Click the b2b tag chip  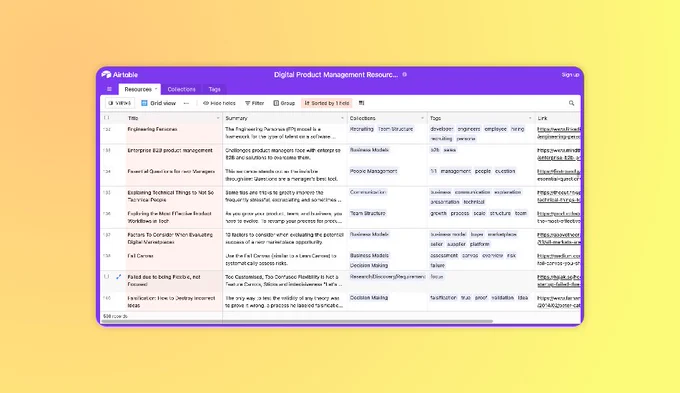[435, 150]
